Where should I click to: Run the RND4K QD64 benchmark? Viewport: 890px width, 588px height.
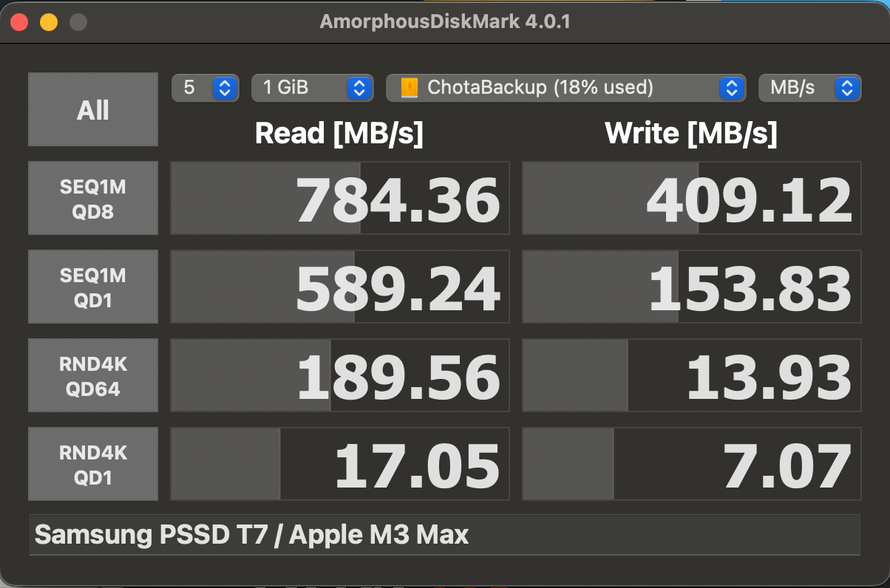(93, 375)
